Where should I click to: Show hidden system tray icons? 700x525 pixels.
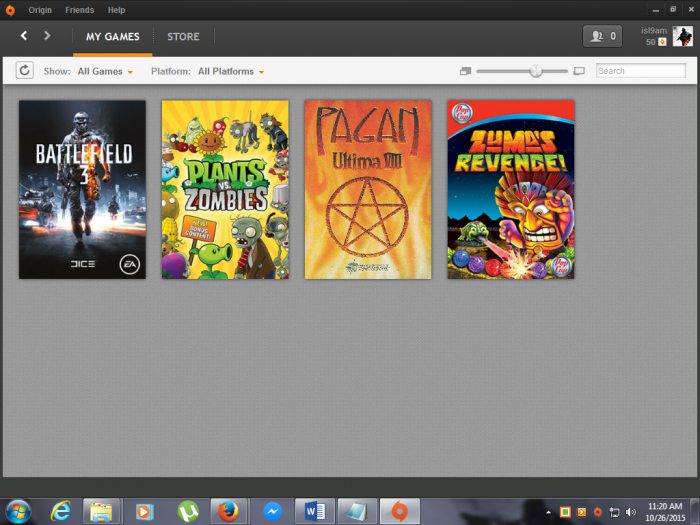[x=549, y=512]
